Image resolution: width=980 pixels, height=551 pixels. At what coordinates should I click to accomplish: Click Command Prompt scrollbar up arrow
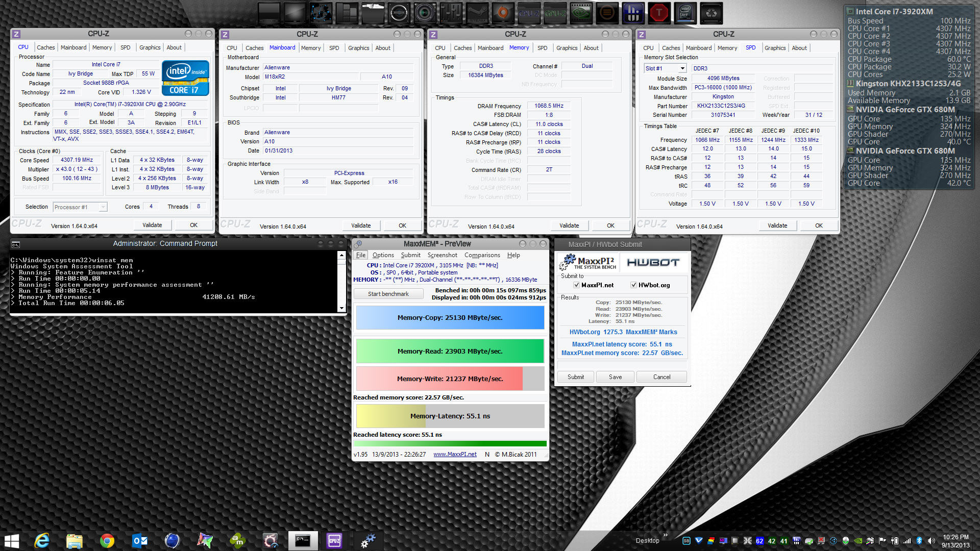pyautogui.click(x=341, y=255)
